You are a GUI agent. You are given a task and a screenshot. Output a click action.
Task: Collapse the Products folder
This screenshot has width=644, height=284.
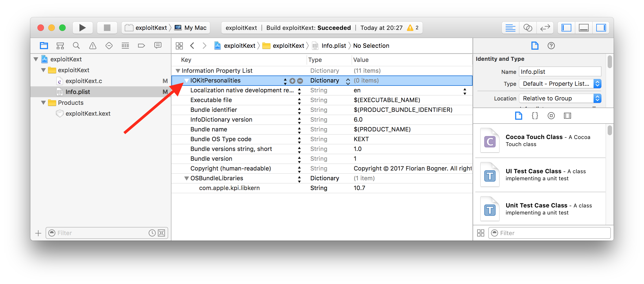[x=43, y=103]
